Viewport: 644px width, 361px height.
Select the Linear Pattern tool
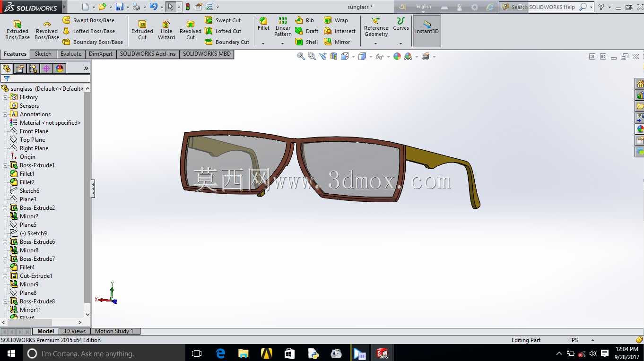click(x=283, y=27)
